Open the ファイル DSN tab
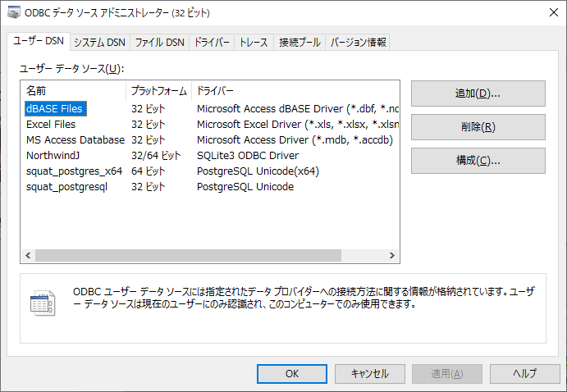This screenshot has width=567, height=392. 159,43
